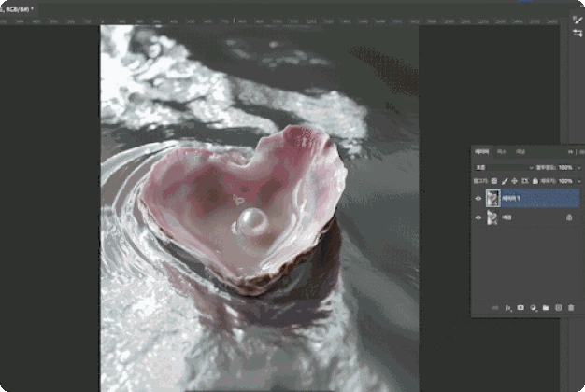
Task: Toggle lock transparent pixels checkerboard icon
Action: pyautogui.click(x=494, y=181)
